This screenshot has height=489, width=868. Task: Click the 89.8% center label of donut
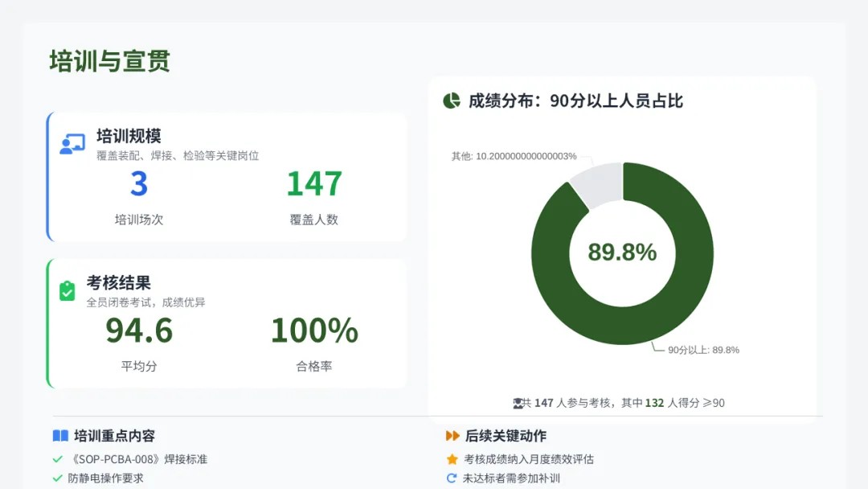click(x=622, y=253)
